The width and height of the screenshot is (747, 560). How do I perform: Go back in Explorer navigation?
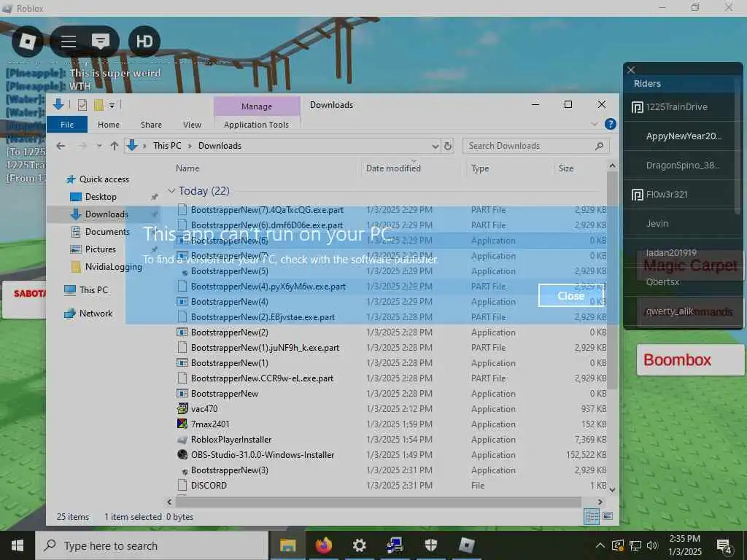pos(61,146)
